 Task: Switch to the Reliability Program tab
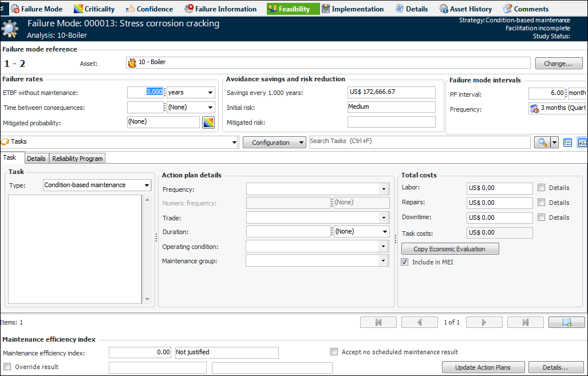(77, 159)
